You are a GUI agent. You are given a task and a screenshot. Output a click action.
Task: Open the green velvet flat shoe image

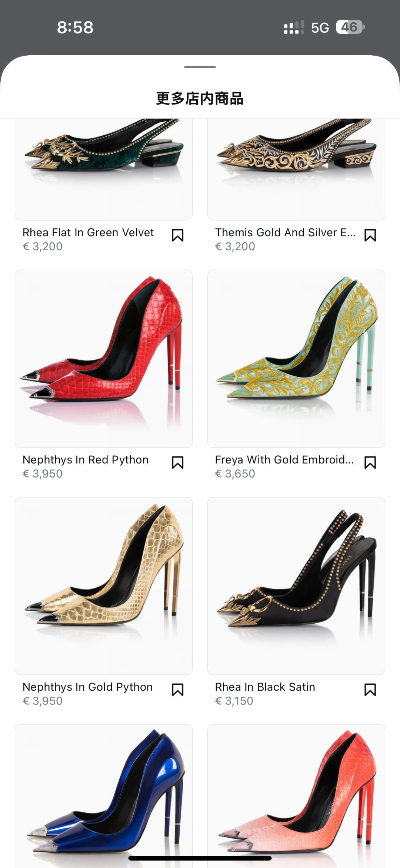[104, 169]
